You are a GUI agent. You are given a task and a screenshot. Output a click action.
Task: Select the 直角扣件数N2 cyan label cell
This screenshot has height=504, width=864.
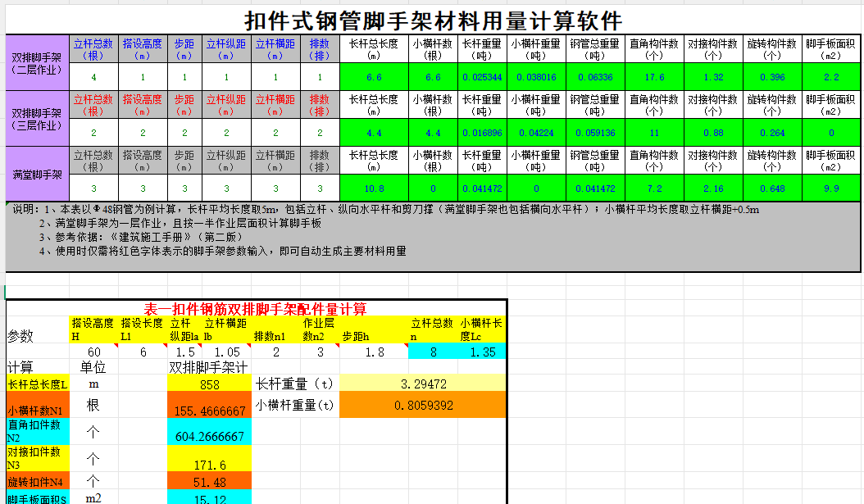pos(38,431)
